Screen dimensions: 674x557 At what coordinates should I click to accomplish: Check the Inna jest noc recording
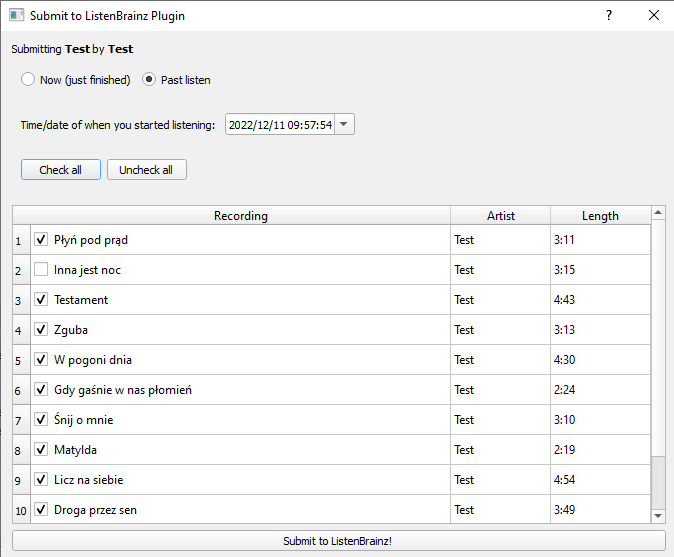pyautogui.click(x=41, y=269)
